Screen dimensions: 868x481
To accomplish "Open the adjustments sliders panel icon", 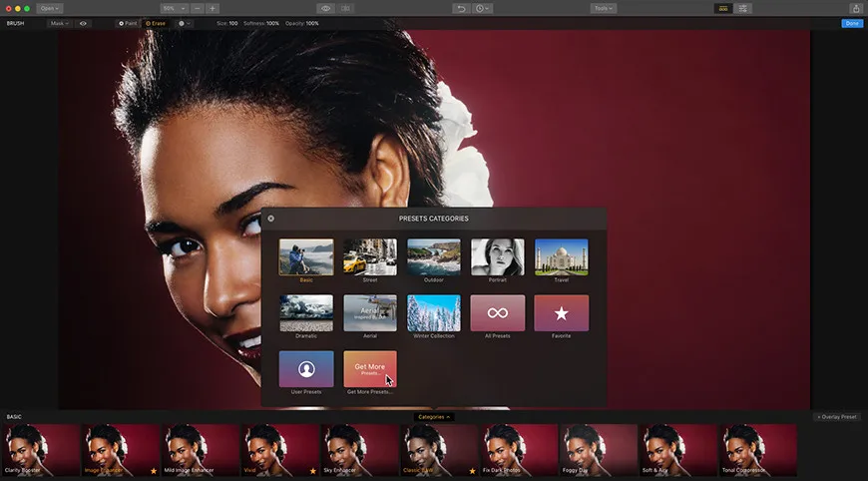I will tap(744, 8).
